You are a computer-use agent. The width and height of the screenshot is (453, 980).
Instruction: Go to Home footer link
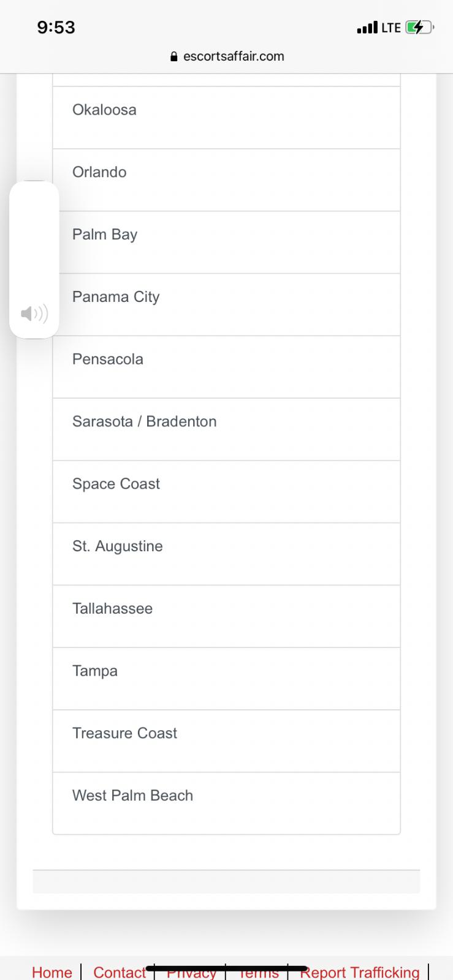pos(52,972)
